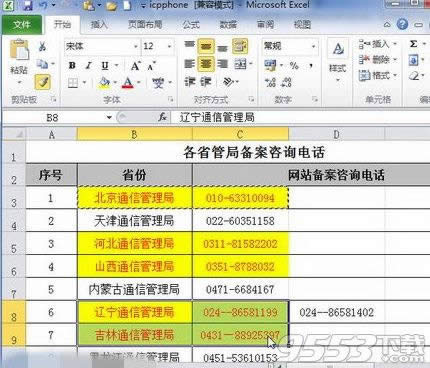Click accounting number format icon
The image size is (430, 368).
pyautogui.click(x=270, y=65)
